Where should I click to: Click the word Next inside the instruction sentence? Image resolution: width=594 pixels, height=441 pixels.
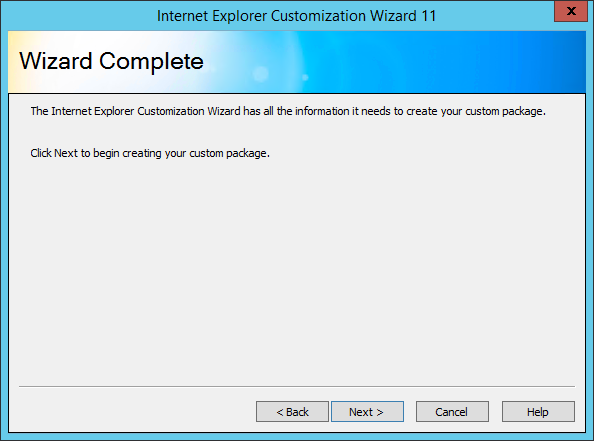(66, 153)
